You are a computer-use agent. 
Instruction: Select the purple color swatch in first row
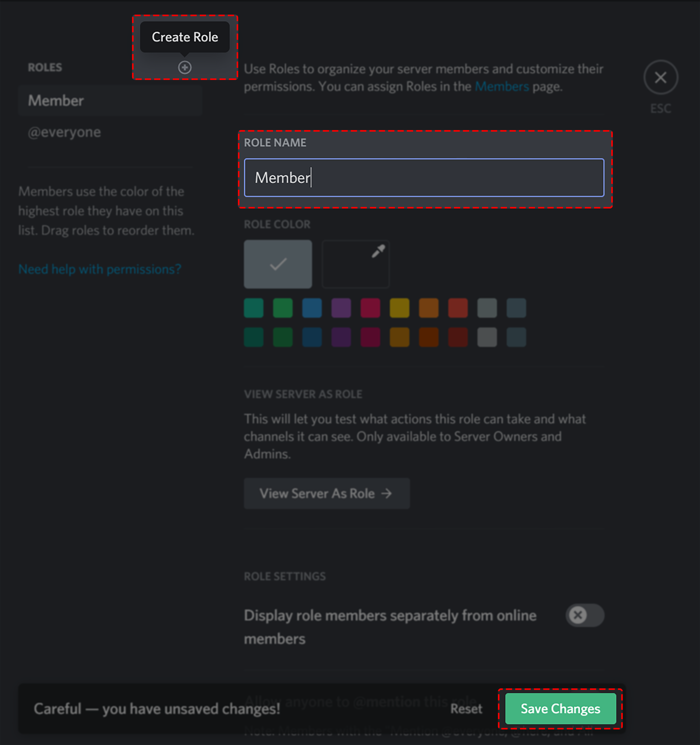click(x=342, y=308)
